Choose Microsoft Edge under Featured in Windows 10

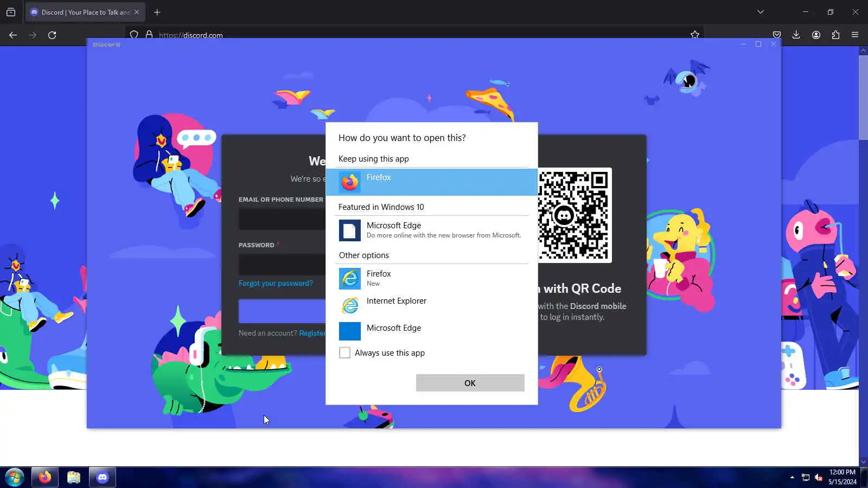coord(432,230)
